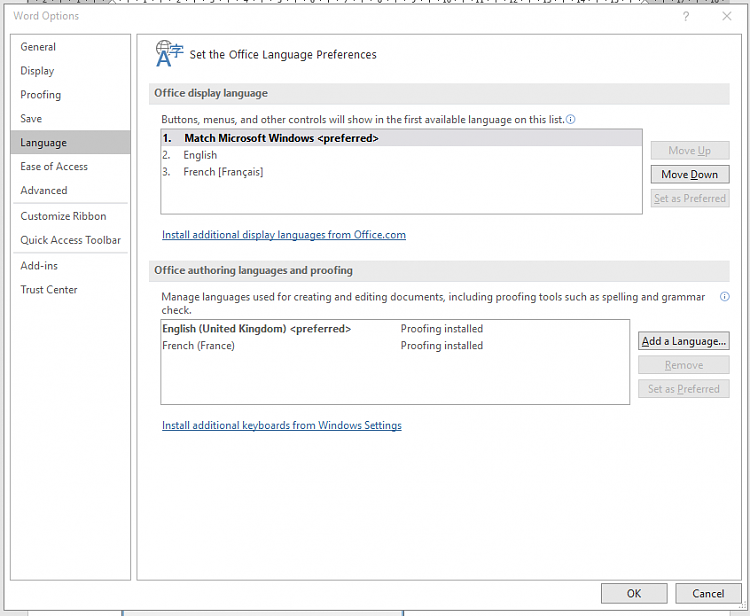The width and height of the screenshot is (750, 616).
Task: Open Quick Access Toolbar options
Action: [70, 240]
